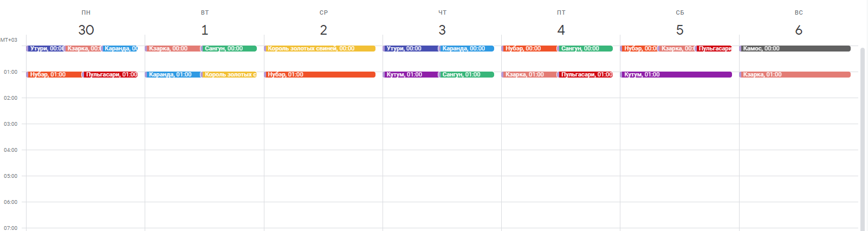Select Пульгасари 01:00 event on Friday

(x=585, y=75)
